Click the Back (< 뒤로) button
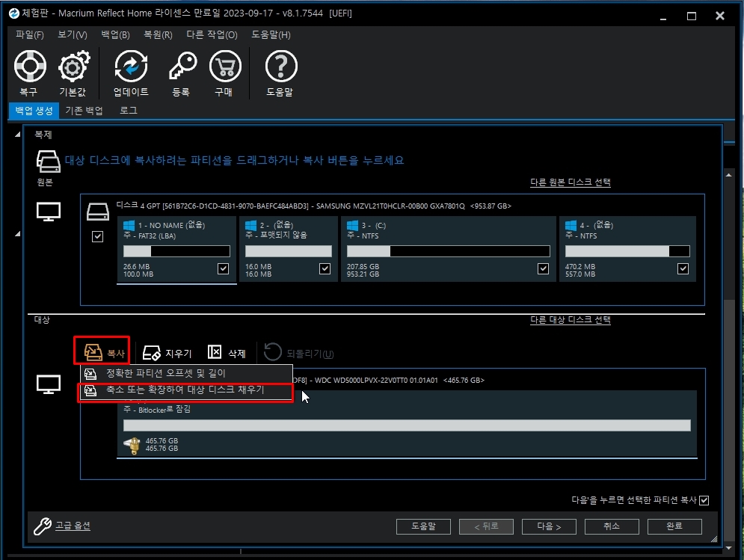 [486, 526]
